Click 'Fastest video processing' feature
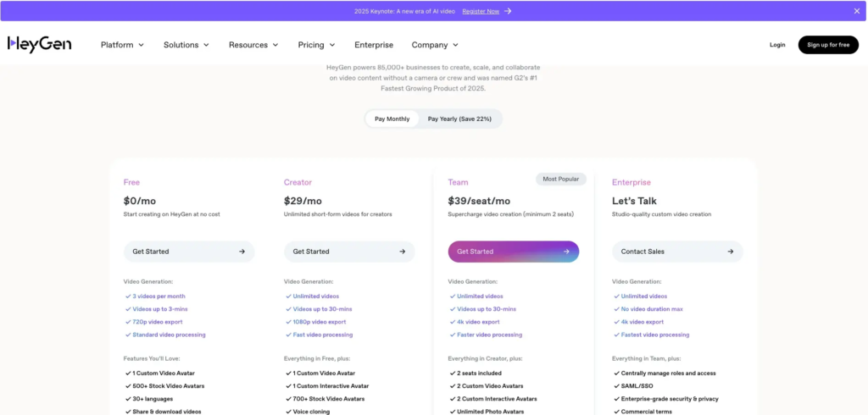 point(655,335)
